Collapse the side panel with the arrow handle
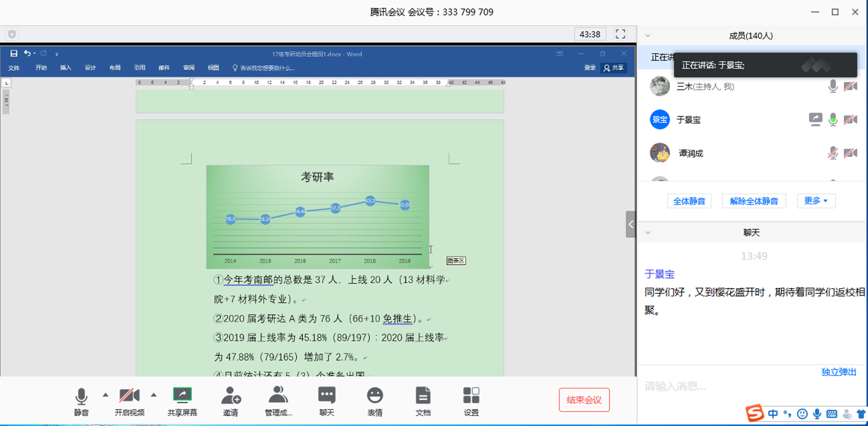The height and width of the screenshot is (426, 868). pyautogui.click(x=630, y=224)
